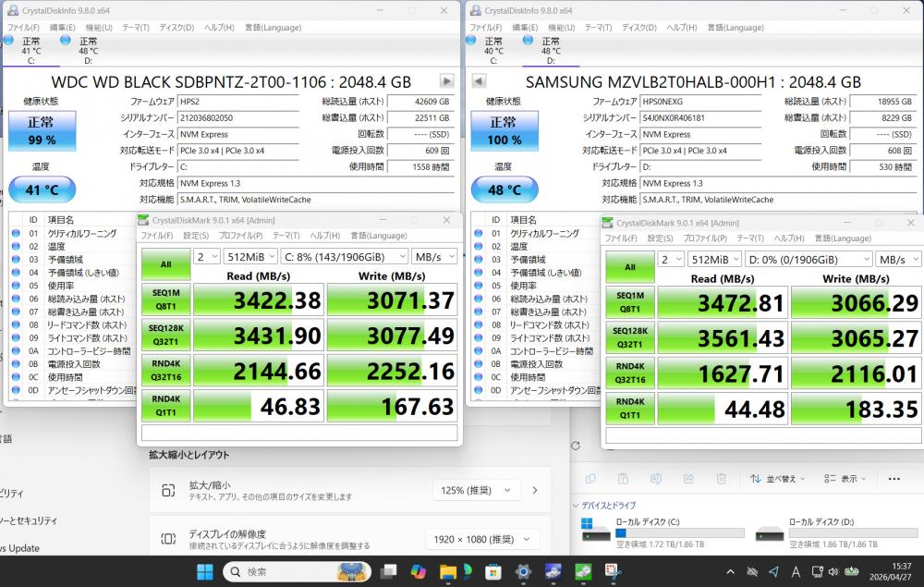Screen dimensions: 924x587
Task: Click the 正常 99% health status box
Action: tap(41, 131)
